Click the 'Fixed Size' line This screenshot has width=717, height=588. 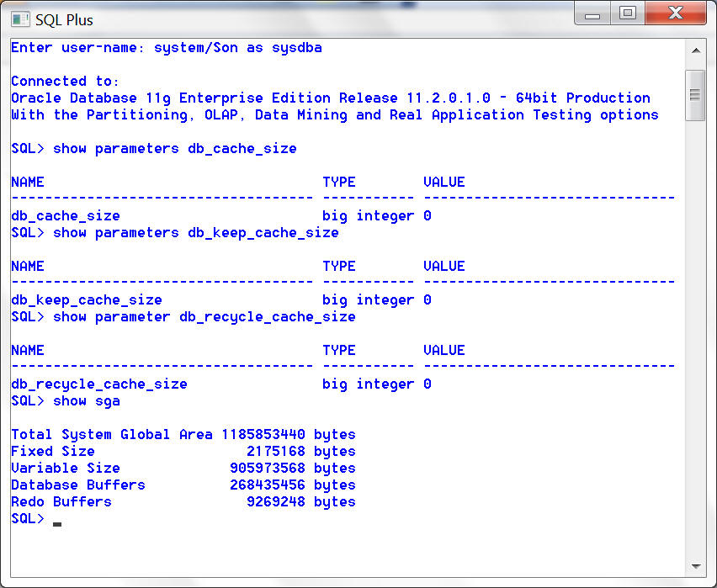click(x=183, y=451)
